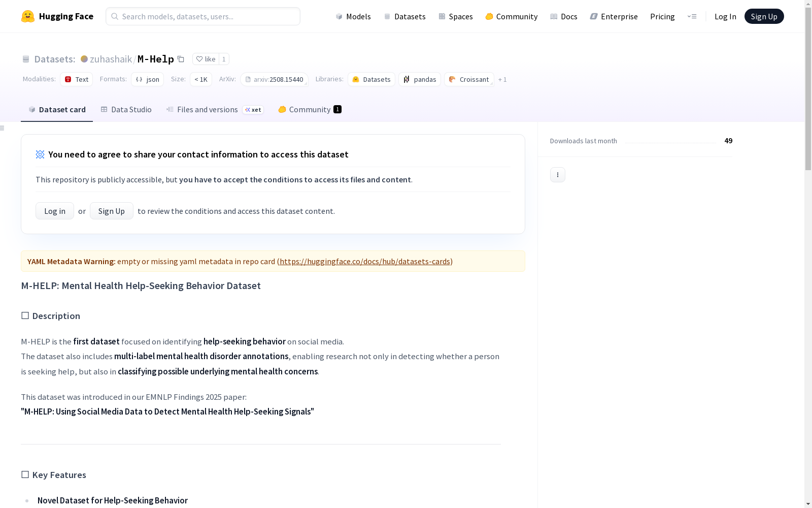Click the Downloads last month chart line
This screenshot has width=812, height=508.
pyautogui.click(x=670, y=143)
